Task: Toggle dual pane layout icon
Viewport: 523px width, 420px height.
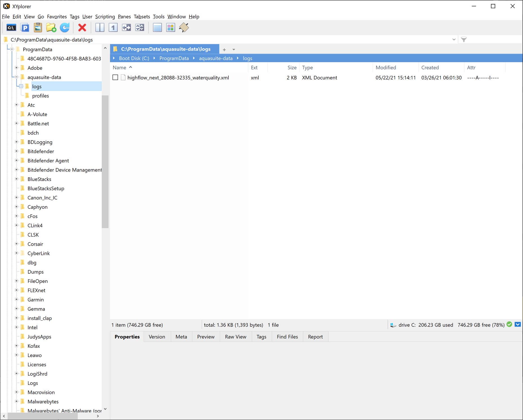Action: (100, 28)
